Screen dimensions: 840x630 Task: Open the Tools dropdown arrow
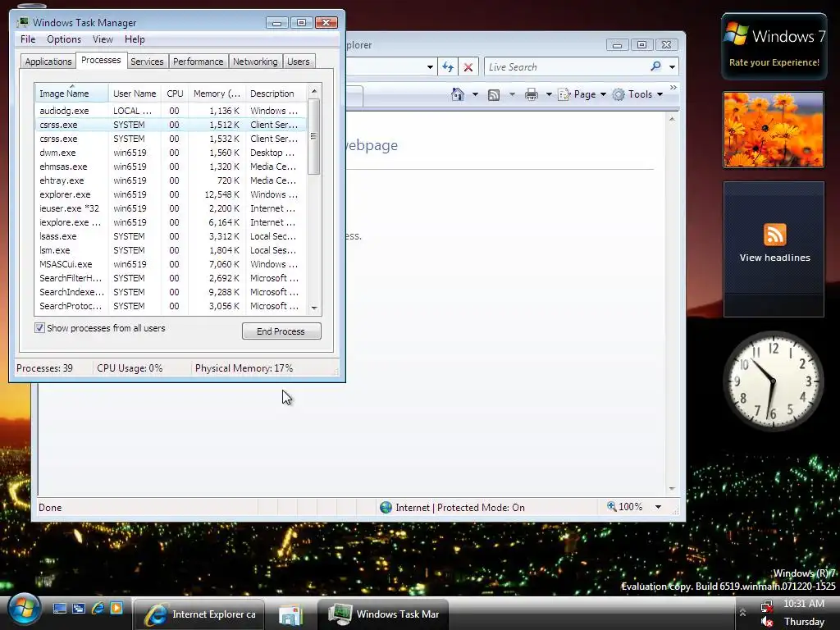[x=660, y=95]
